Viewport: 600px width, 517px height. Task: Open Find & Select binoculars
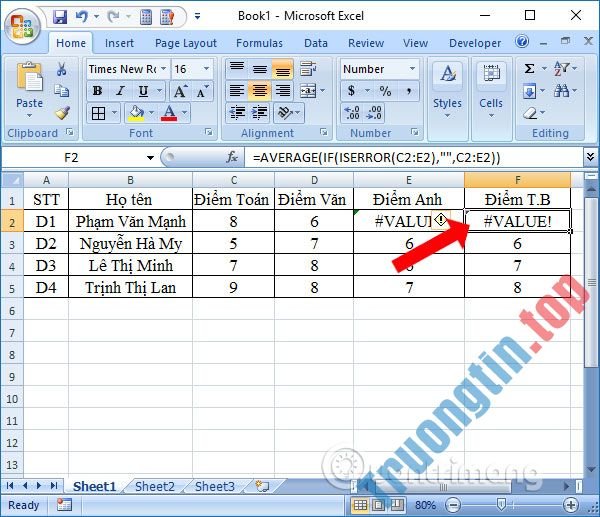tap(561, 91)
